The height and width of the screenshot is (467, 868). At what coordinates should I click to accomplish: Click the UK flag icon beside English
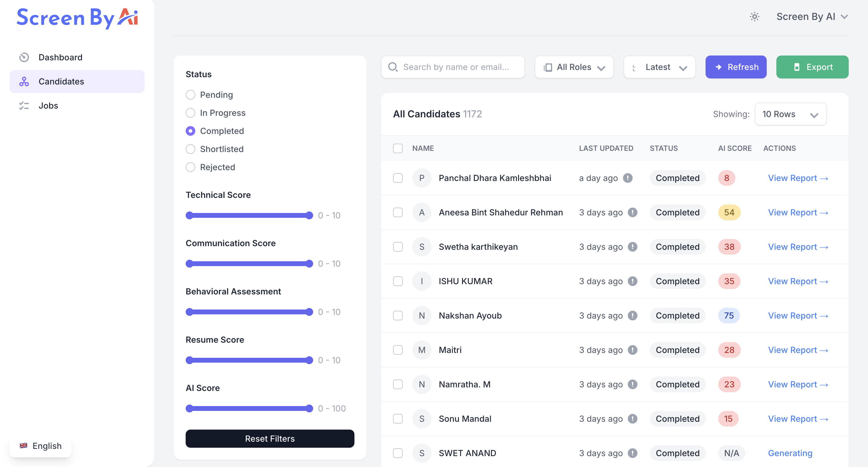point(24,445)
